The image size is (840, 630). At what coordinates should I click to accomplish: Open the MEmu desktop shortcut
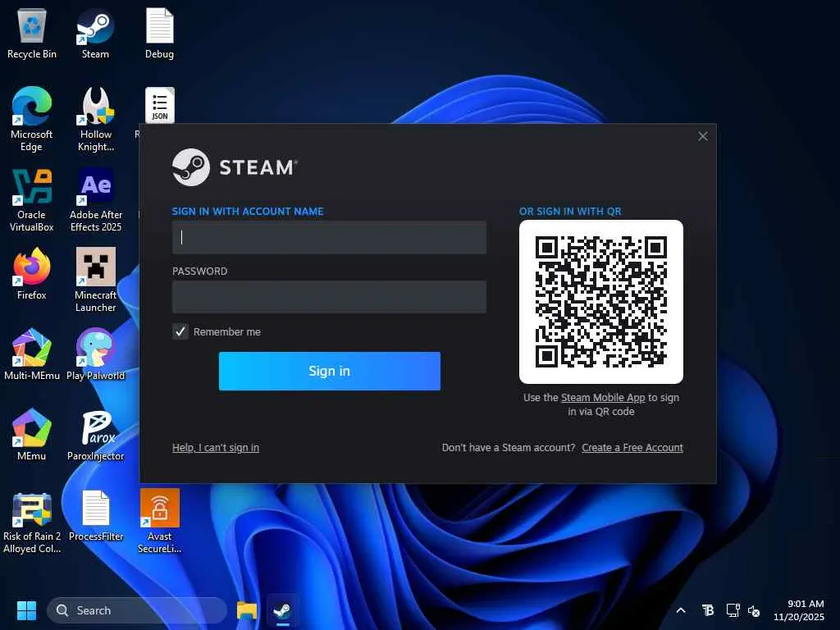(32, 434)
